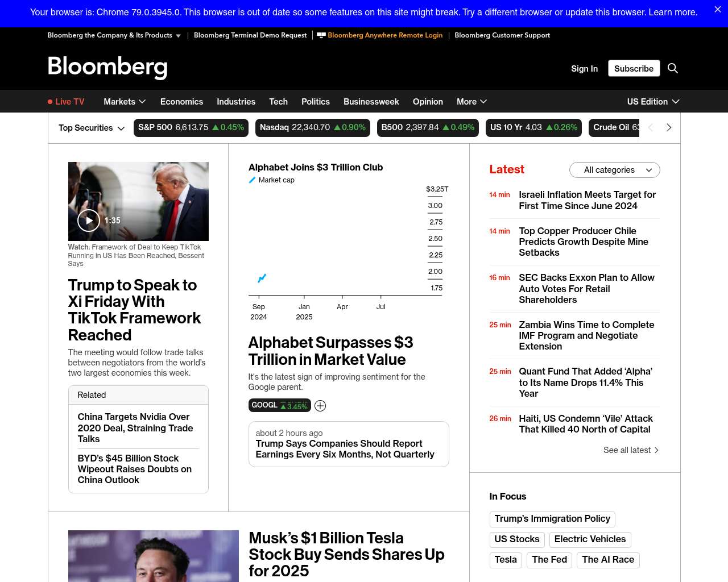Open Top Copper Producer Chile story

(584, 242)
